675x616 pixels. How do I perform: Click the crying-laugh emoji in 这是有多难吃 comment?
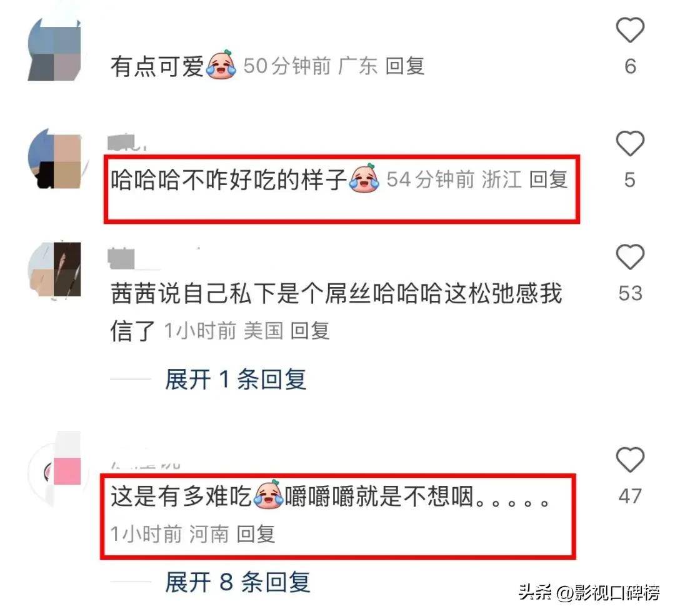click(269, 495)
